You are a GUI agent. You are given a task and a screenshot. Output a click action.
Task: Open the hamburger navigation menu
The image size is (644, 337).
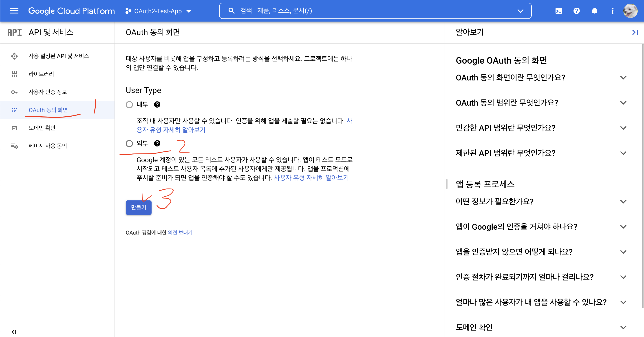pos(14,11)
